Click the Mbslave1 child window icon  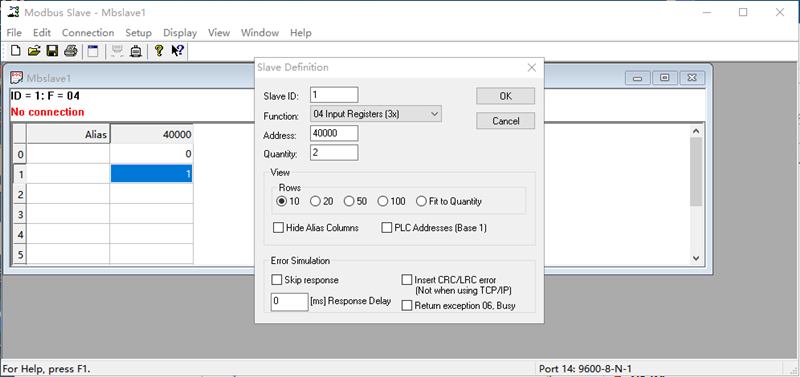click(x=16, y=78)
